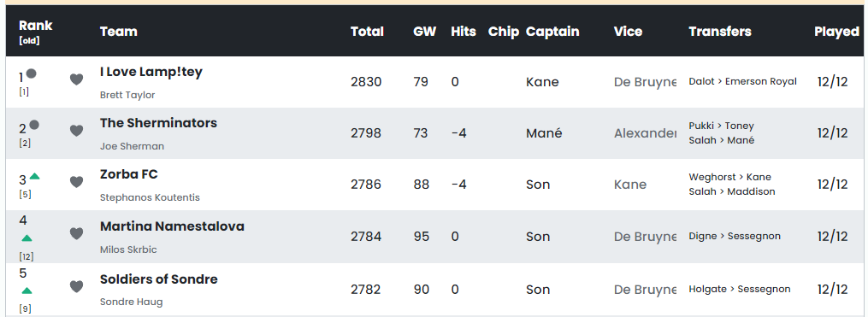
Task: Click grey dot beside rank 2
Action: coord(33,125)
